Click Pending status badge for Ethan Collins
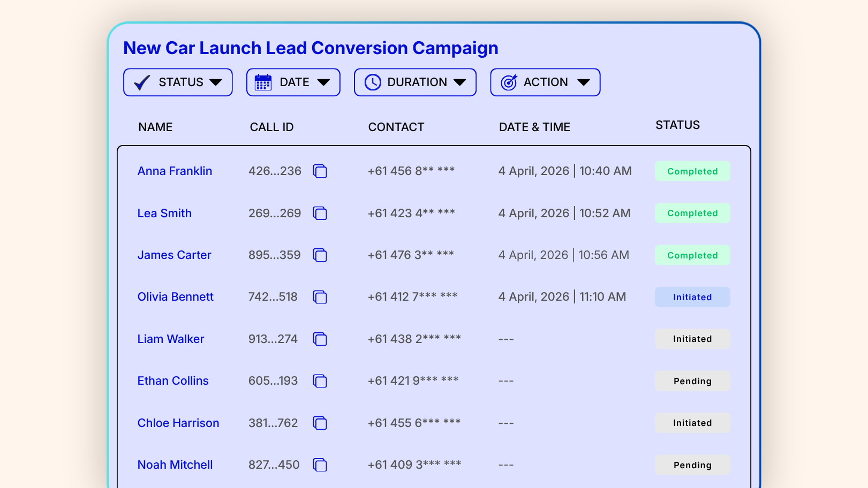This screenshot has height=488, width=868. point(692,381)
